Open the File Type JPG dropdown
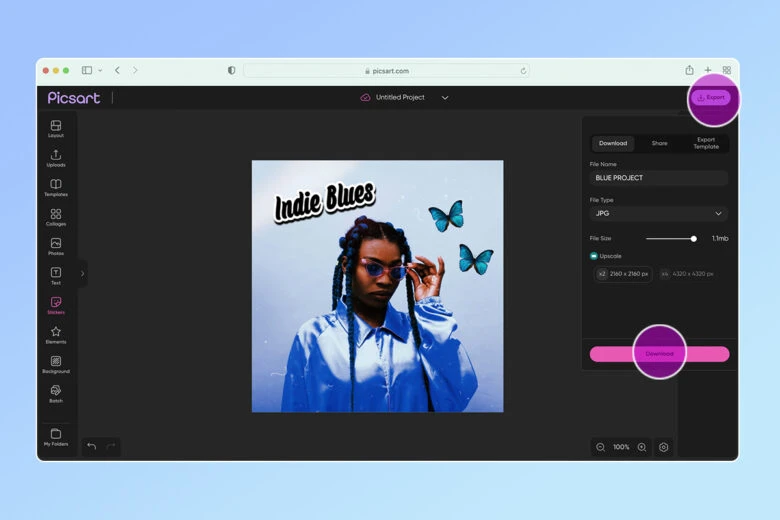This screenshot has height=520, width=780. [658, 213]
